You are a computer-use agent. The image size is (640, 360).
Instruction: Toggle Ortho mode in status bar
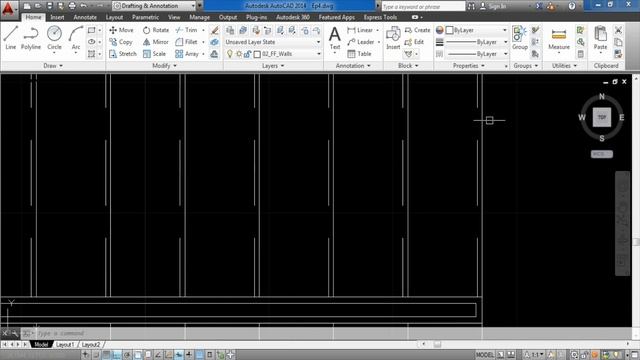116,355
